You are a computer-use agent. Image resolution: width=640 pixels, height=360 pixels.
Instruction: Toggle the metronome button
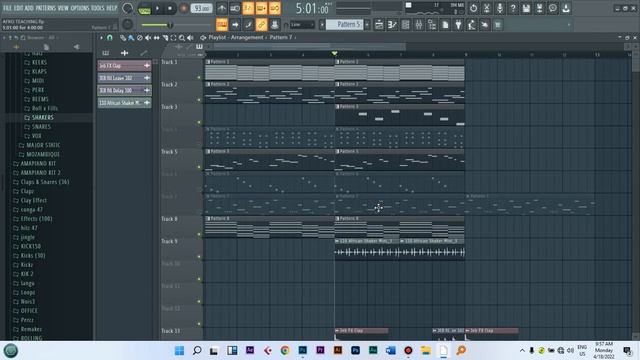tap(222, 8)
